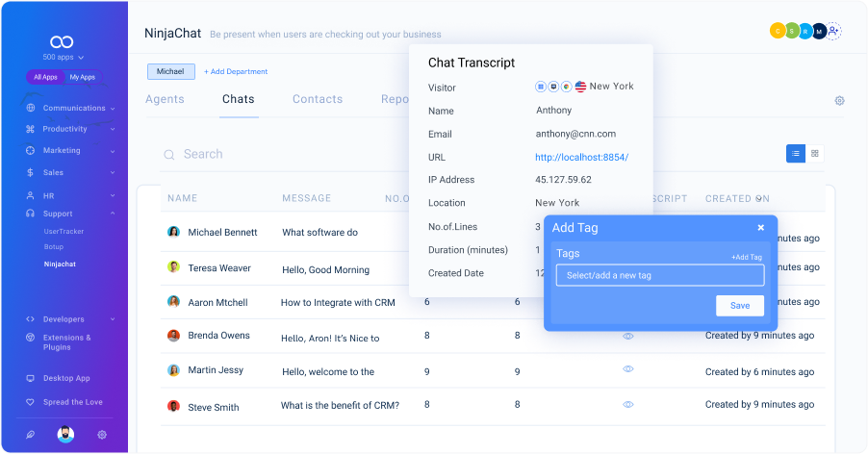Click the add user icon
The width and height of the screenshot is (868, 454).
pos(833,32)
